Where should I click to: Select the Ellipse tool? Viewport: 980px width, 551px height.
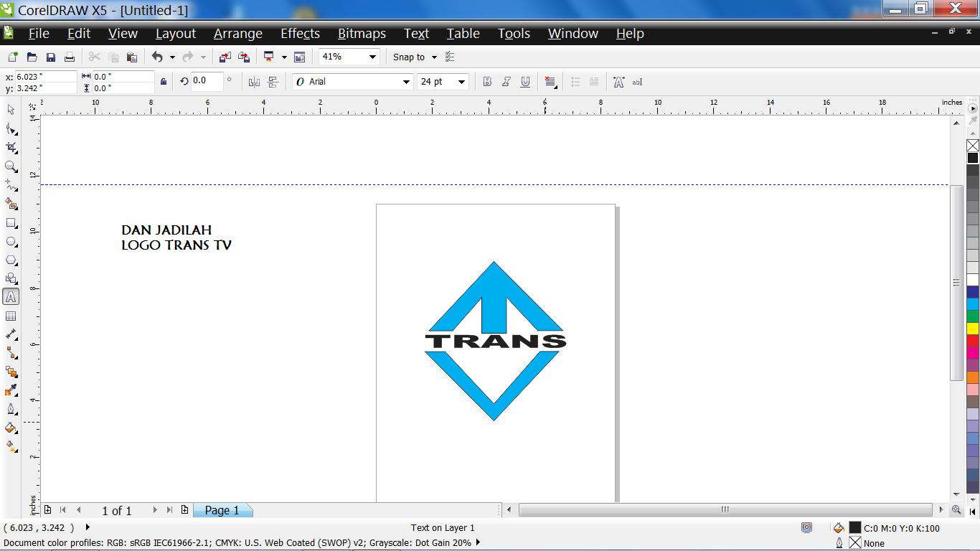point(10,241)
